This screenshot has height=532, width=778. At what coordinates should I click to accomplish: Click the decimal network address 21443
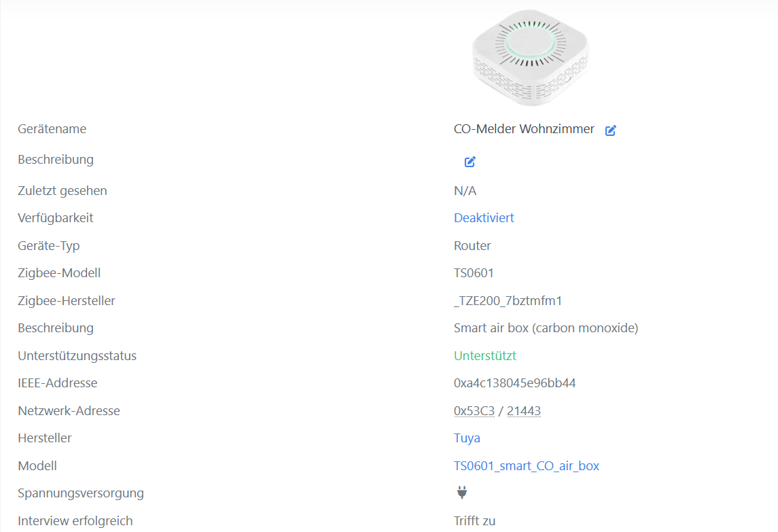click(x=524, y=410)
